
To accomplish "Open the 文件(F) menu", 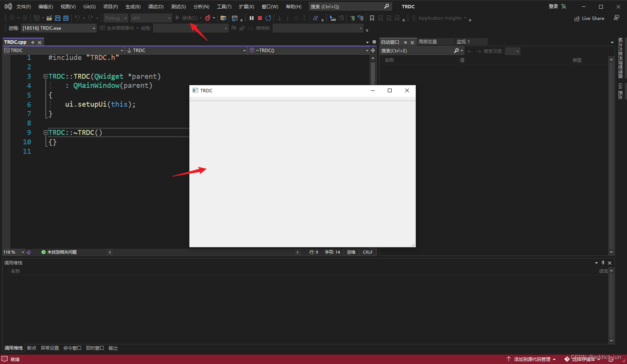I will pos(24,7).
